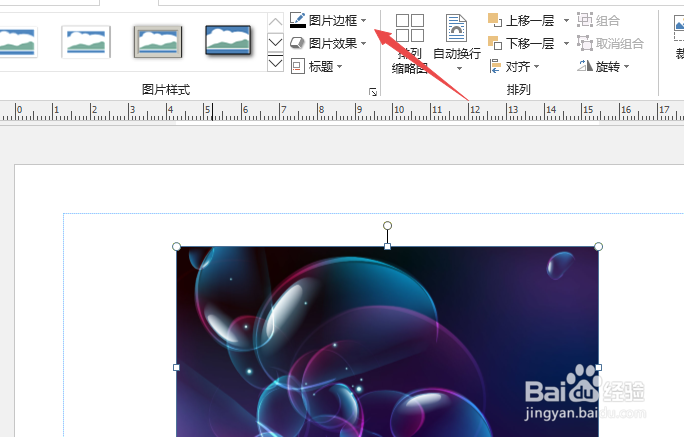Select the bubble picture on the page

(387, 341)
